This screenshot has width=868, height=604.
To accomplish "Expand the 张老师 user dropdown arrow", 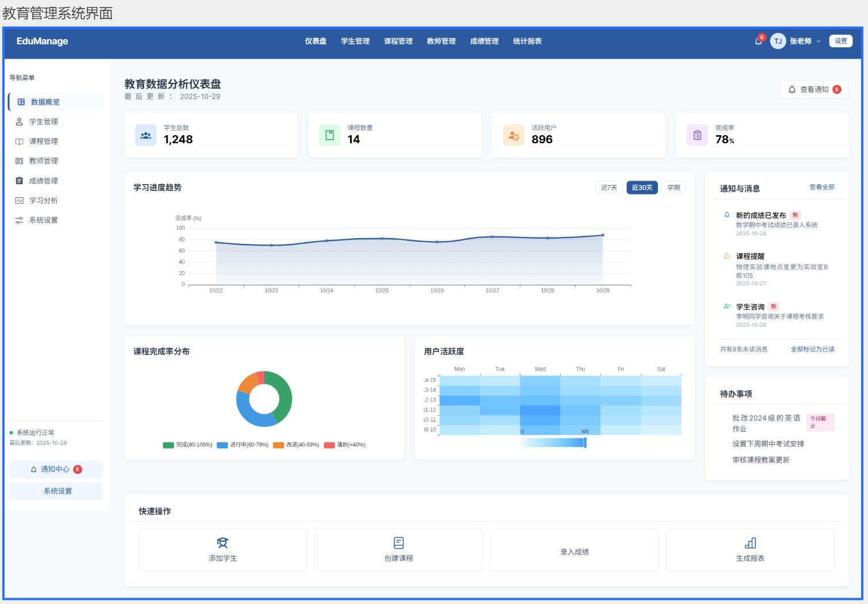I will pos(818,41).
